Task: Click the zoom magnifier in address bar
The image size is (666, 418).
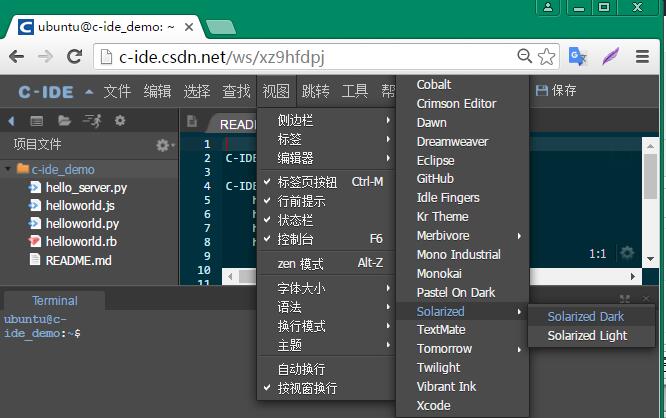Action: click(525, 56)
